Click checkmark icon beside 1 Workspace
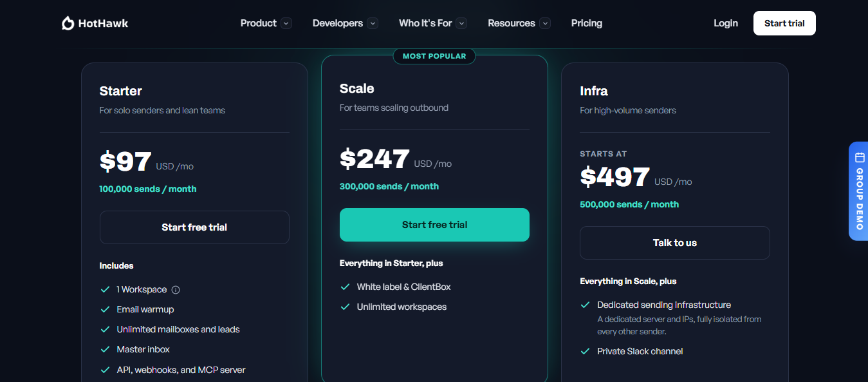The height and width of the screenshot is (382, 868). [105, 290]
